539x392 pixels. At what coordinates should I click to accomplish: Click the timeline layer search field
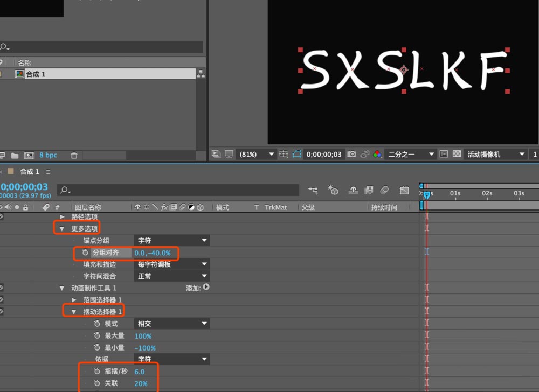[x=178, y=190]
